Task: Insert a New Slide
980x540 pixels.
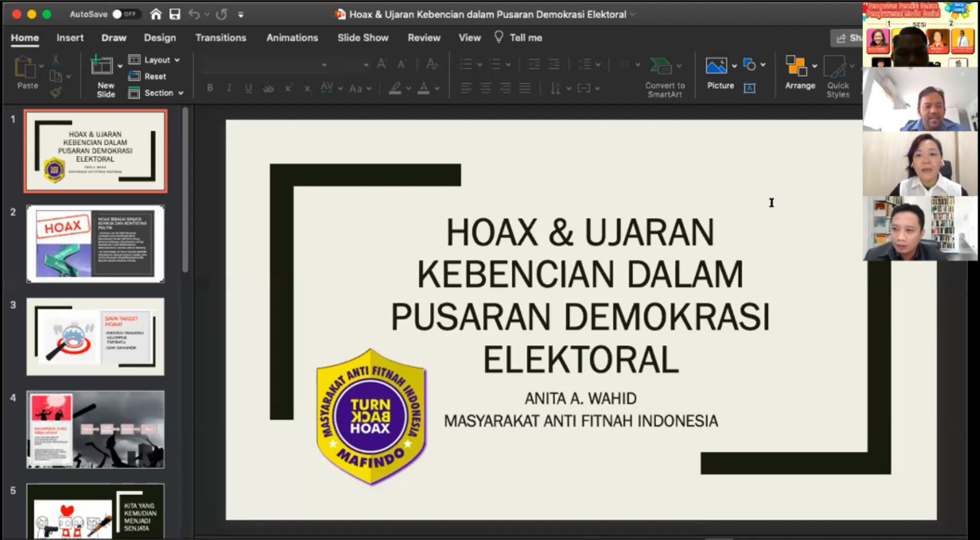Action: [x=105, y=76]
